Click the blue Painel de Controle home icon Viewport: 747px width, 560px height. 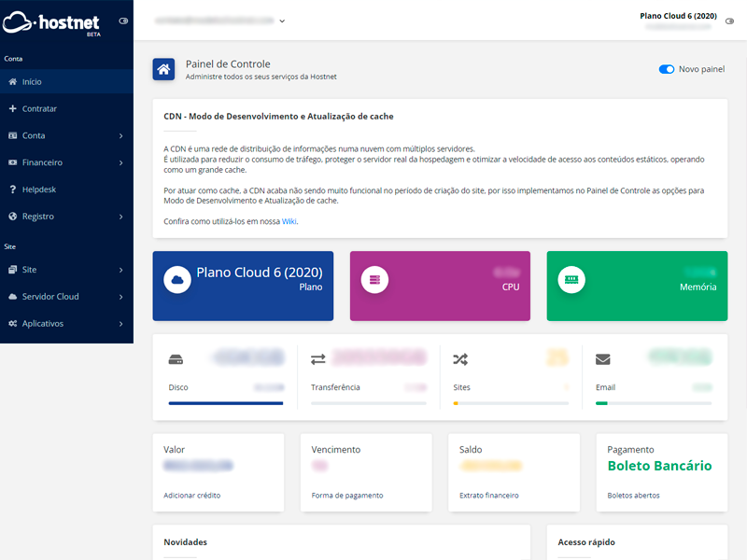(163, 69)
